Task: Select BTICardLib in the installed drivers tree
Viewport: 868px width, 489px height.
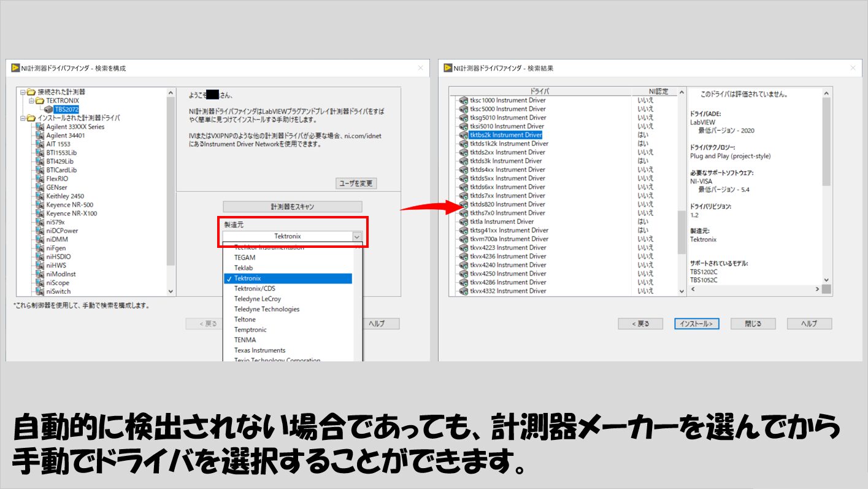Action: click(x=61, y=170)
